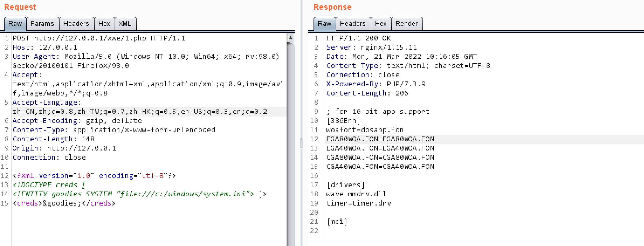Click the Content-Length: 148 line

[53, 139]
